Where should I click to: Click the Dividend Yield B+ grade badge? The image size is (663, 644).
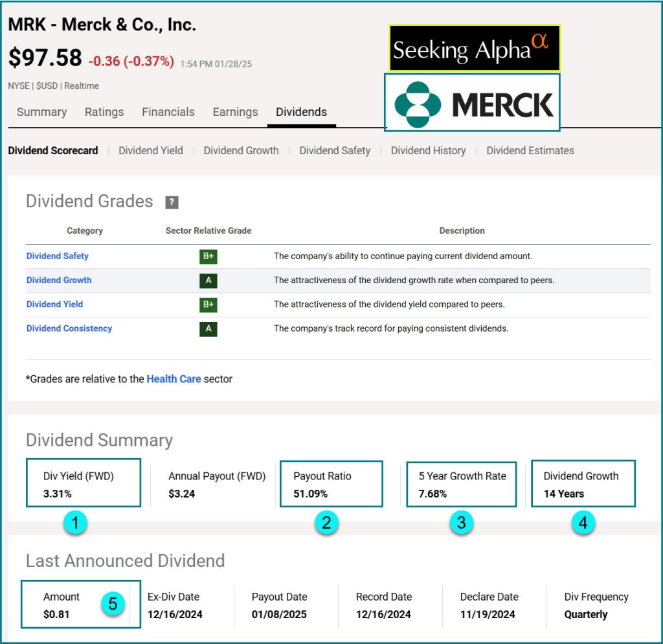208,305
